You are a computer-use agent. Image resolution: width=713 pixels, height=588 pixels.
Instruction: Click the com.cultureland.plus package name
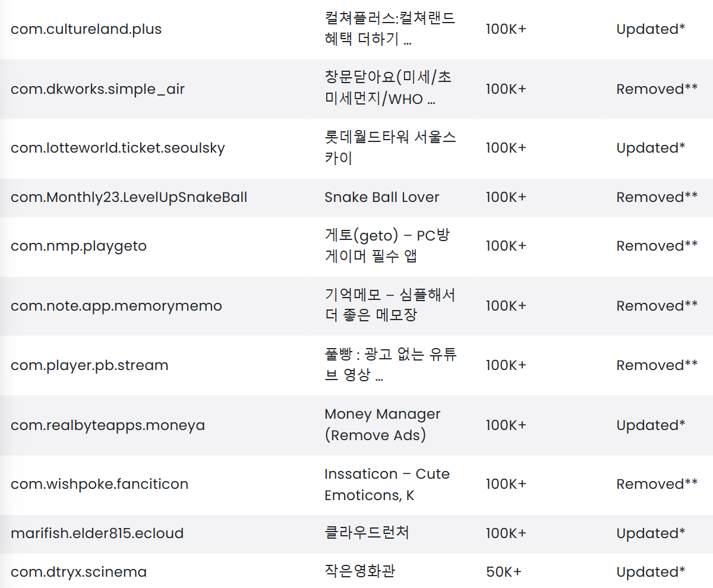86,29
